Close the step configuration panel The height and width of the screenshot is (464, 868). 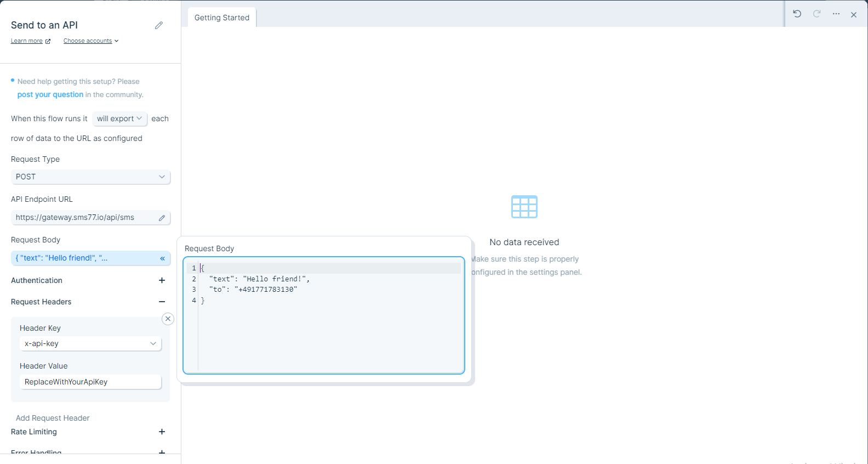(854, 15)
